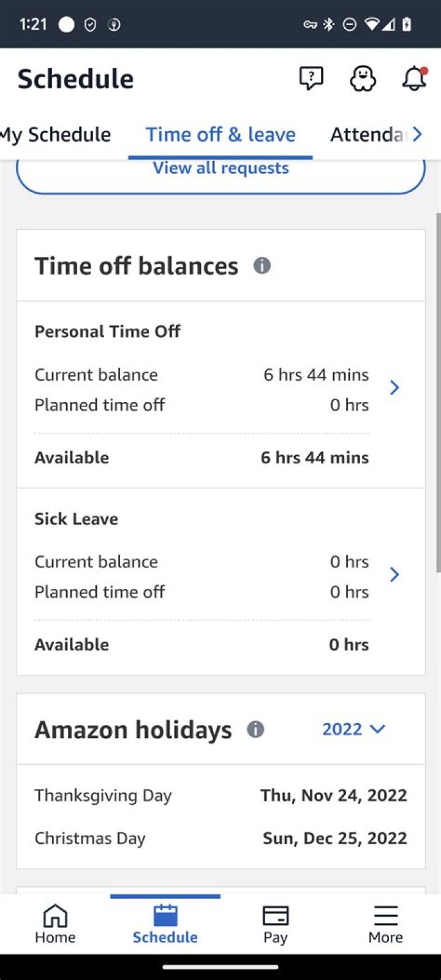Screen dimensions: 441x980
Task: Go to Home in bottom navigation
Action: click(x=55, y=924)
